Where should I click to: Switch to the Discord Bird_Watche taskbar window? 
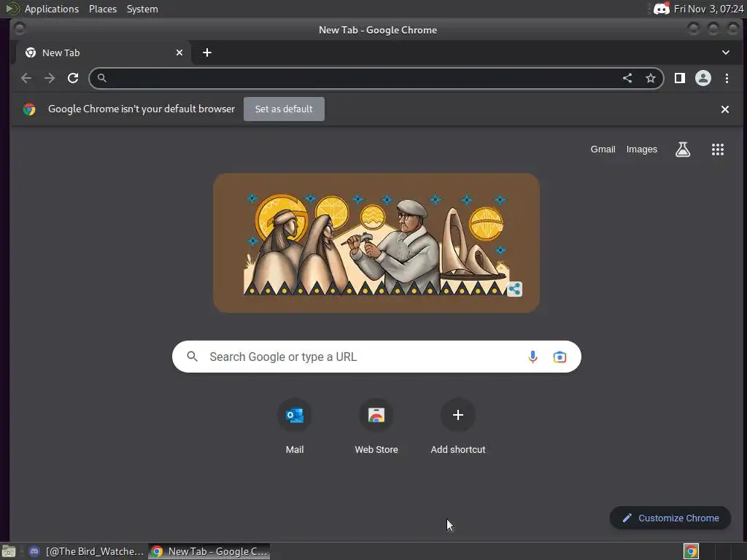(x=86, y=551)
